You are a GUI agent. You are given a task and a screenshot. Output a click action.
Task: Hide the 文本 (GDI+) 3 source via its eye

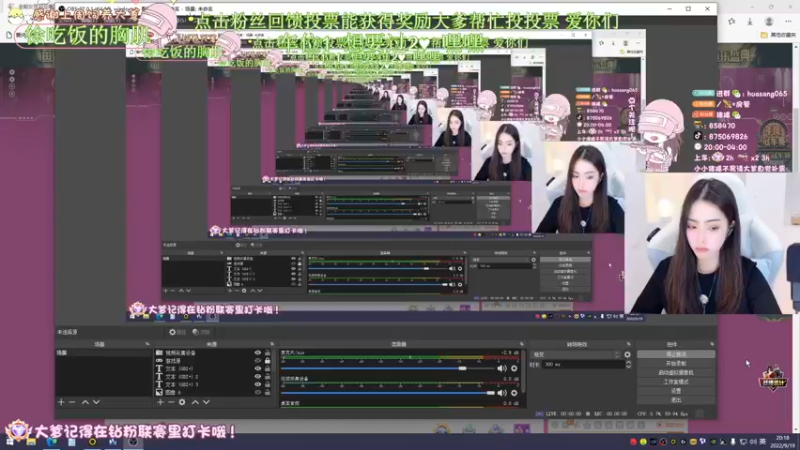[258, 384]
